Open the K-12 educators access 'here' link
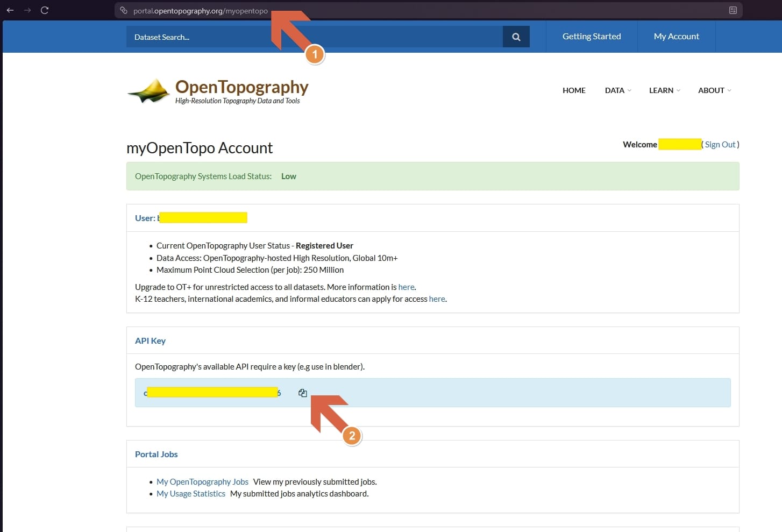The image size is (782, 532). (x=437, y=299)
